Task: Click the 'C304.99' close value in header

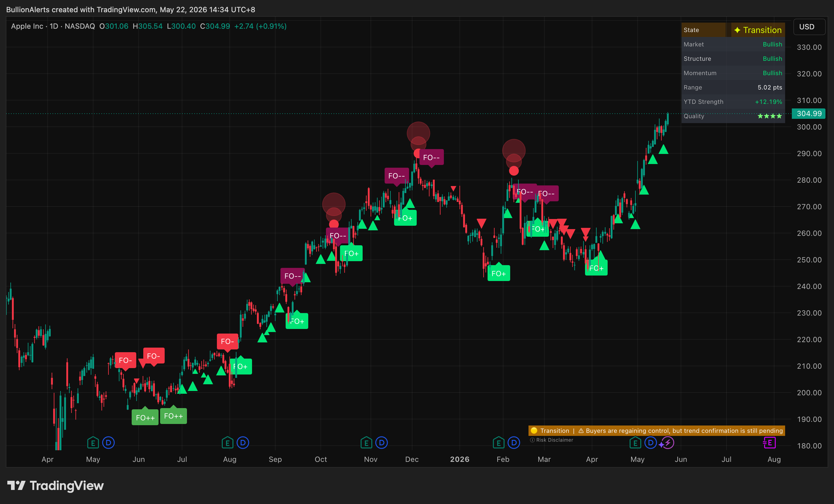Action: point(215,26)
